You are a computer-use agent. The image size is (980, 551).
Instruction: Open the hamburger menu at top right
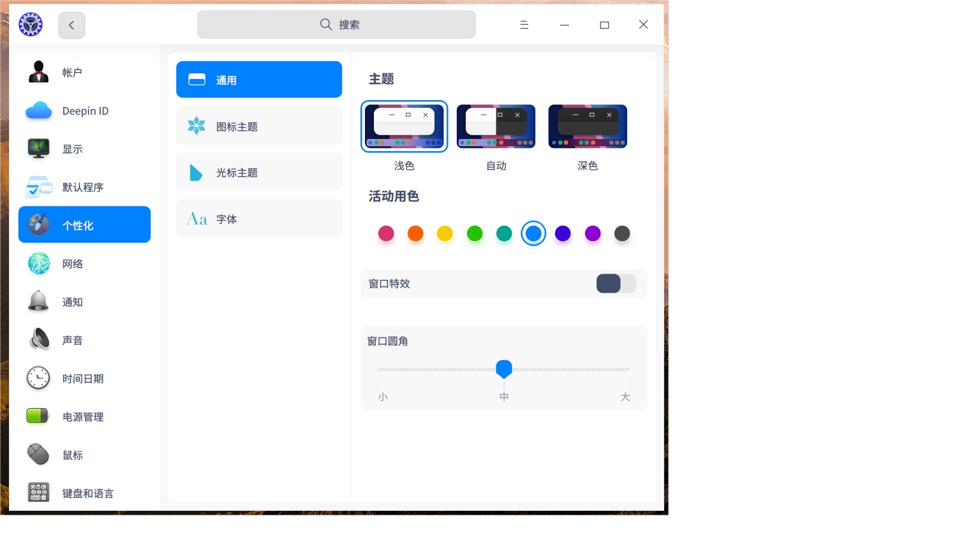point(524,25)
